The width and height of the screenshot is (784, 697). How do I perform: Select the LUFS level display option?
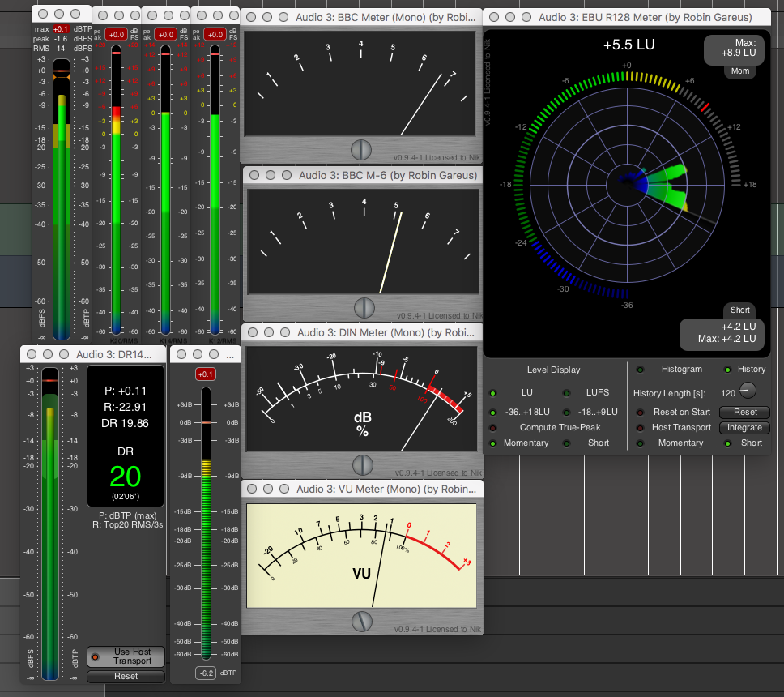598,392
